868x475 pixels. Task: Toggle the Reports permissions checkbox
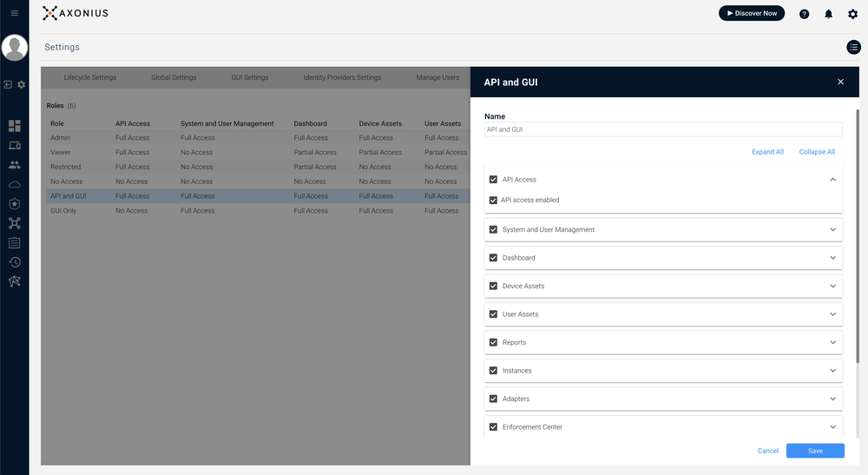click(494, 342)
